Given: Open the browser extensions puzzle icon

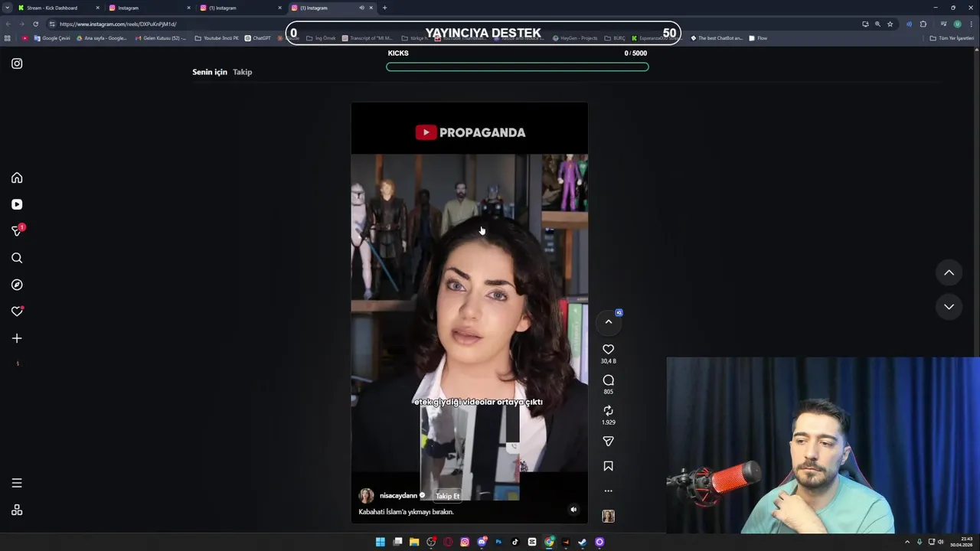Looking at the screenshot, I should click(923, 24).
